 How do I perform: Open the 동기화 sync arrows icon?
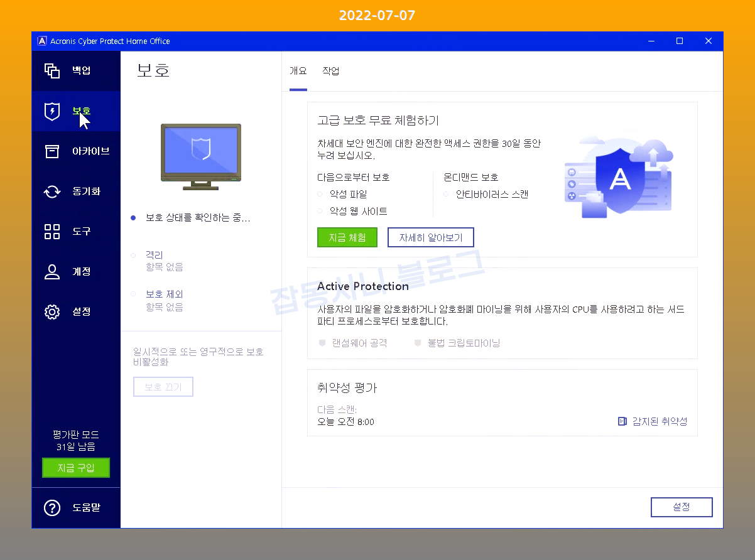coord(52,191)
